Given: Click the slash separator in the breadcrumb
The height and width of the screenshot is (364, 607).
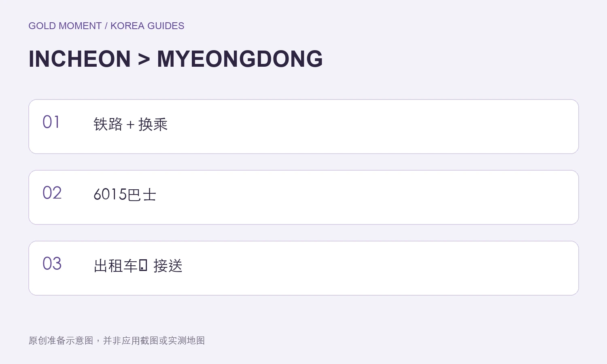Looking at the screenshot, I should 106,26.
